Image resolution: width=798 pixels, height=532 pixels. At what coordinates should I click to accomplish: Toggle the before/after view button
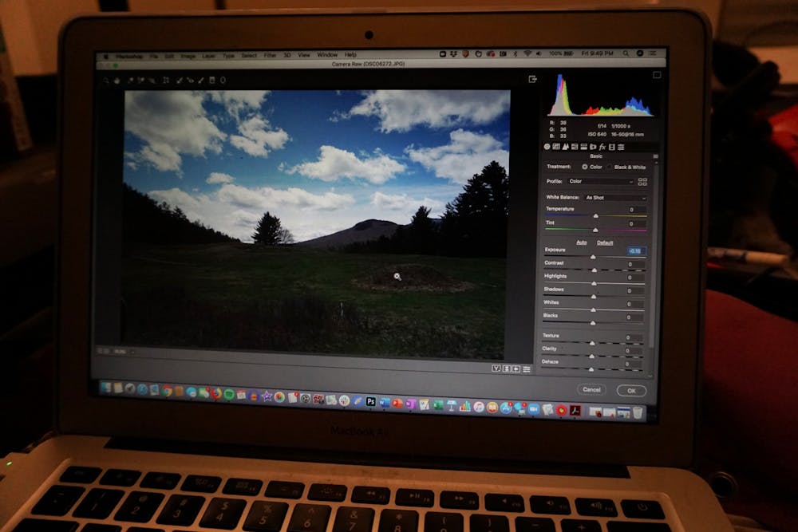point(496,368)
